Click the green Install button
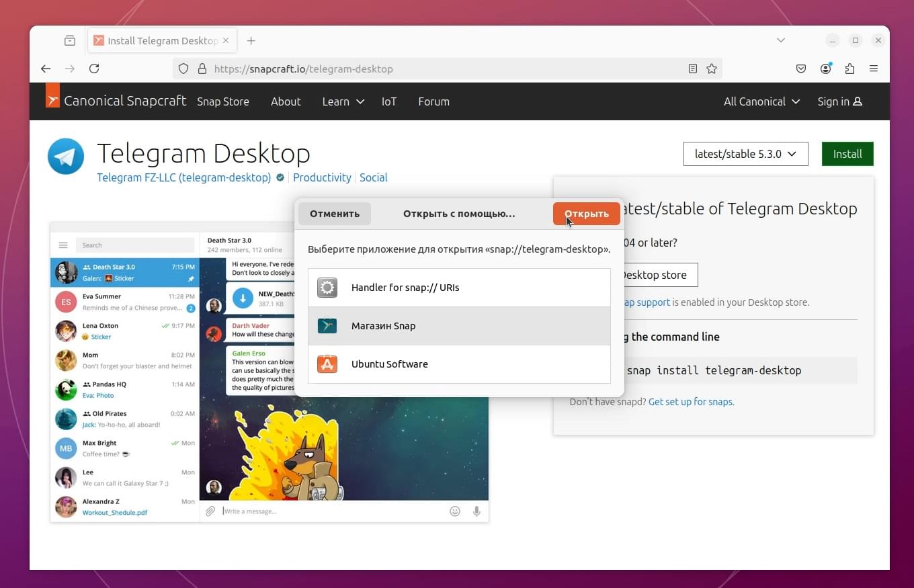 pos(847,154)
